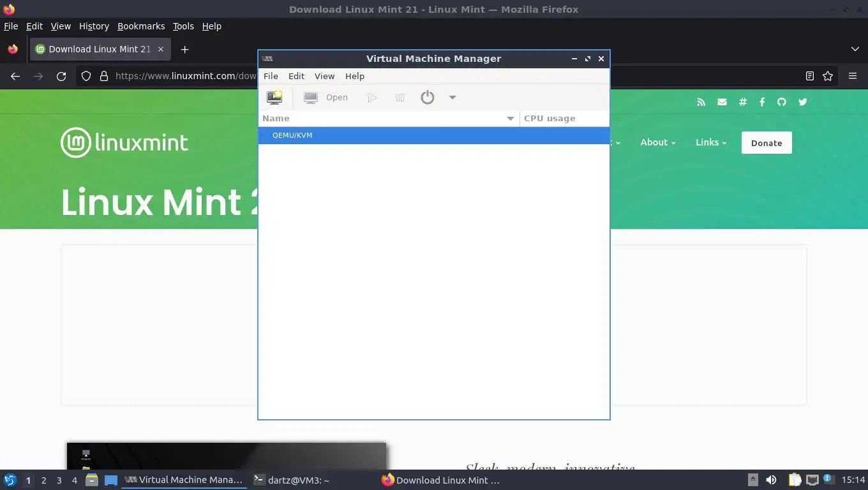The width and height of the screenshot is (868, 490).
Task: Click the CPU usage column header
Action: point(564,119)
